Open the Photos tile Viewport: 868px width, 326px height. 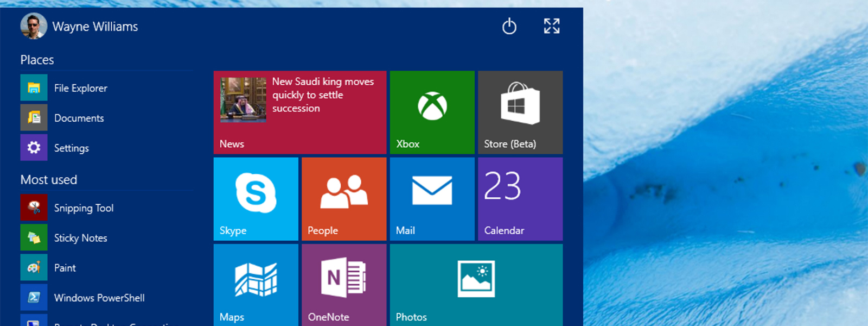tap(476, 285)
